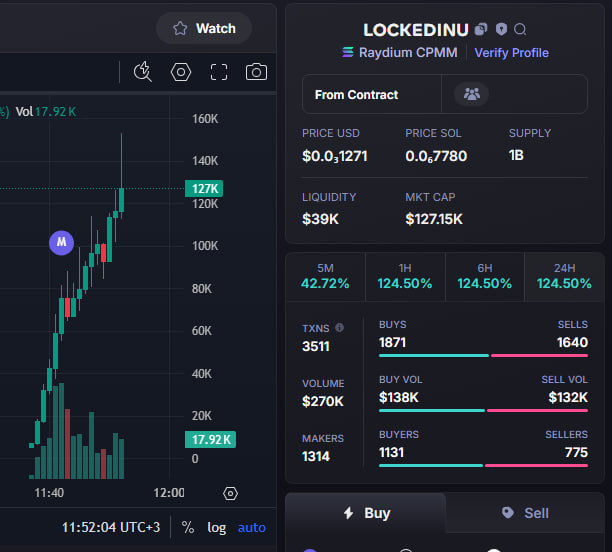The width and height of the screenshot is (612, 552).
Task: Click the tag icon on Sell tab
Action: (x=507, y=513)
